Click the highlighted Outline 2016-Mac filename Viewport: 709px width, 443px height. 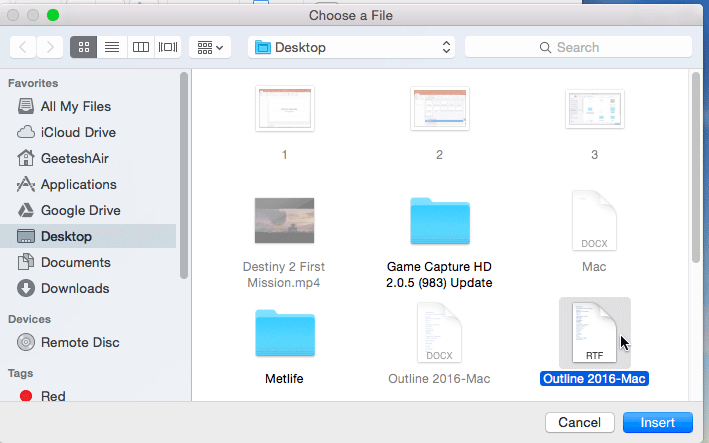(x=594, y=379)
